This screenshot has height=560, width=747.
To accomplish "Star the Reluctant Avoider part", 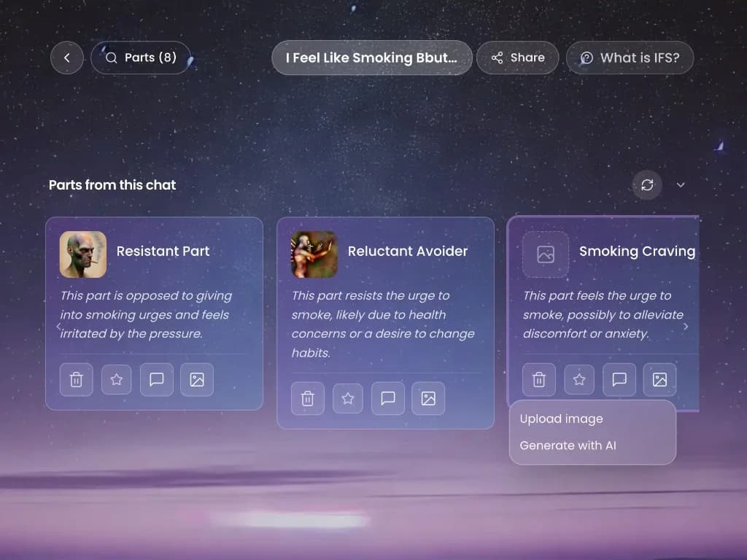I will tap(347, 398).
